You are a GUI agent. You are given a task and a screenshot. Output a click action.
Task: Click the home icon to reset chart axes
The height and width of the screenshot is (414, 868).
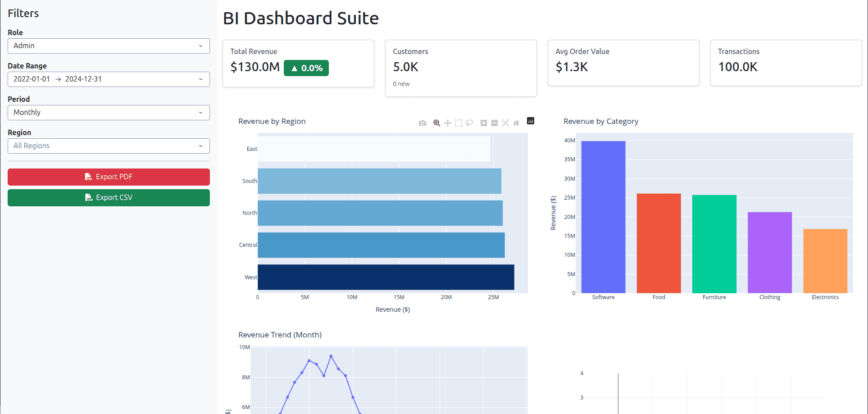(516, 123)
